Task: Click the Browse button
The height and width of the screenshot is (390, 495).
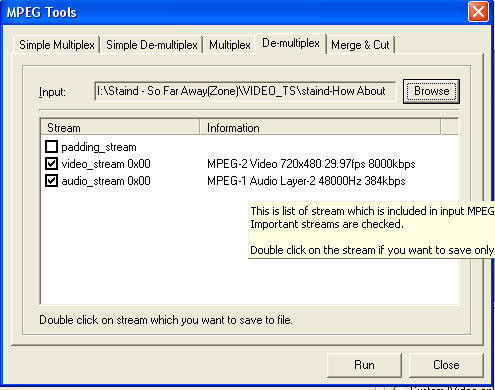Action: coord(431,91)
